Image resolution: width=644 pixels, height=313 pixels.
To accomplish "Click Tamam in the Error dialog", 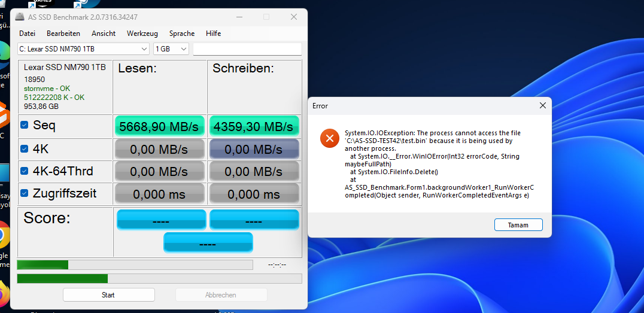I will pyautogui.click(x=518, y=225).
